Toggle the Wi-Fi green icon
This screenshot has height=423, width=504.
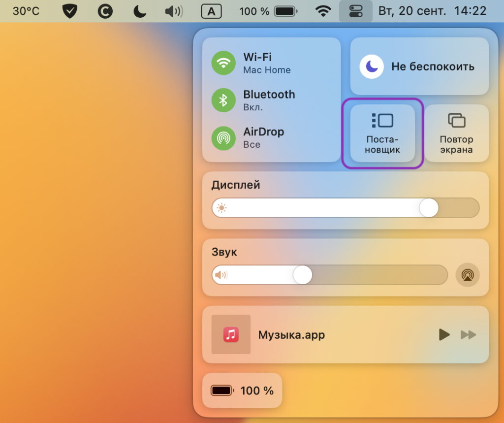(224, 63)
